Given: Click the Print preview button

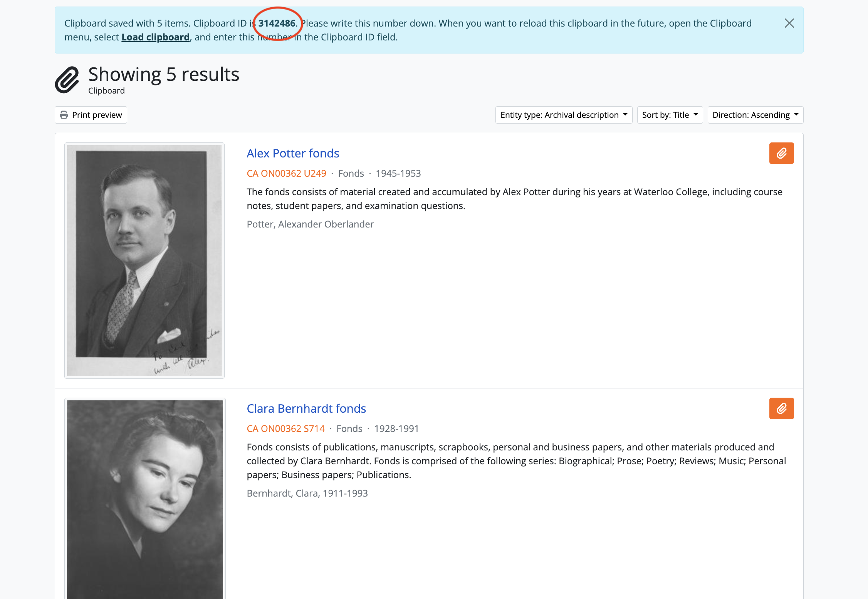Looking at the screenshot, I should click(91, 115).
